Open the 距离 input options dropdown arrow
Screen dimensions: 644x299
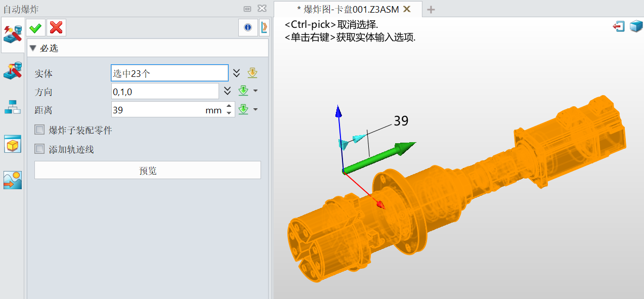[255, 109]
